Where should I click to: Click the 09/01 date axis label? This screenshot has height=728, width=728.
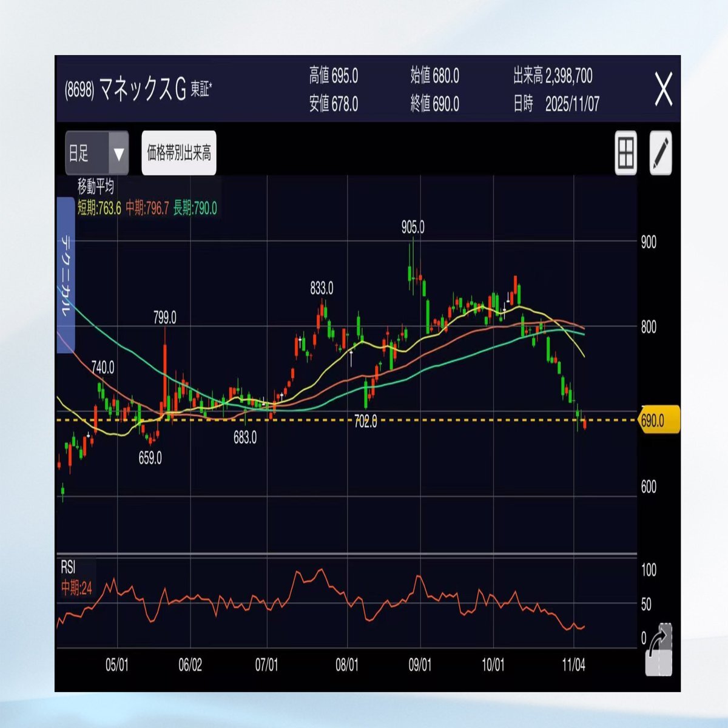pos(420,665)
